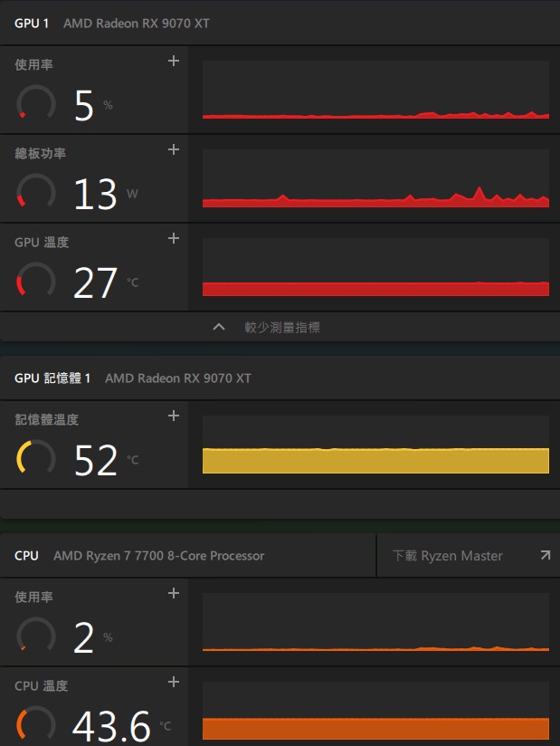Click the plus icon next to 記憶體溫度
Screen dimensions: 560x746
(174, 416)
